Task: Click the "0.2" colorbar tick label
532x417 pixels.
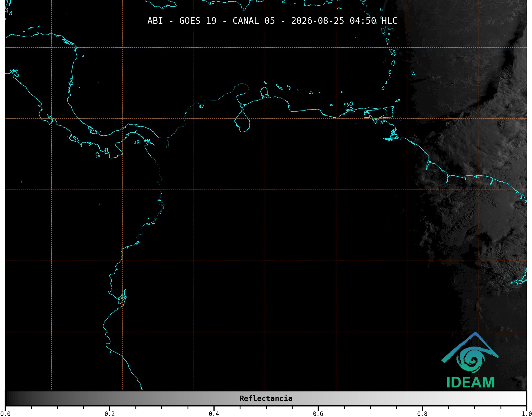Action: [x=110, y=414]
